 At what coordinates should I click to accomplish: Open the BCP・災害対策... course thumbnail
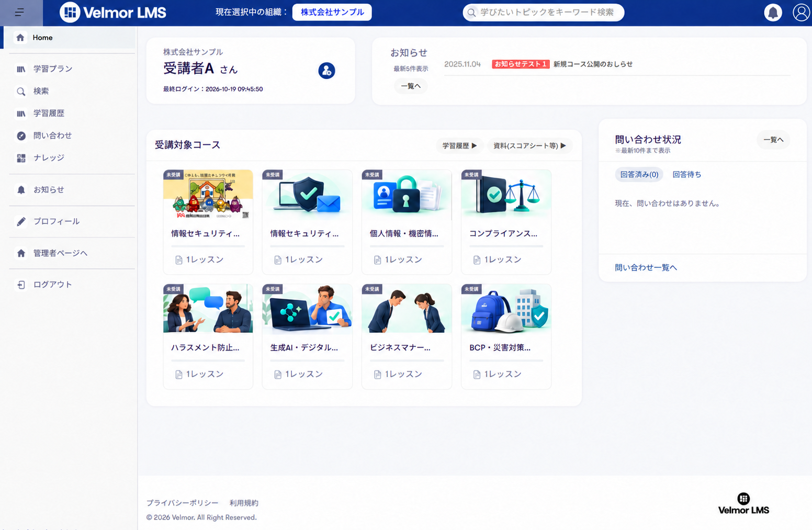tap(506, 309)
